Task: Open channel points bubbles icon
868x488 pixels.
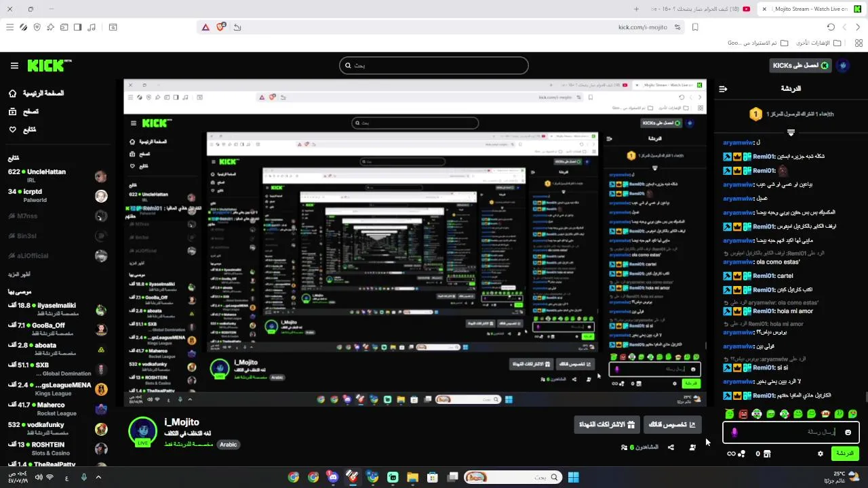Action: pos(741,453)
